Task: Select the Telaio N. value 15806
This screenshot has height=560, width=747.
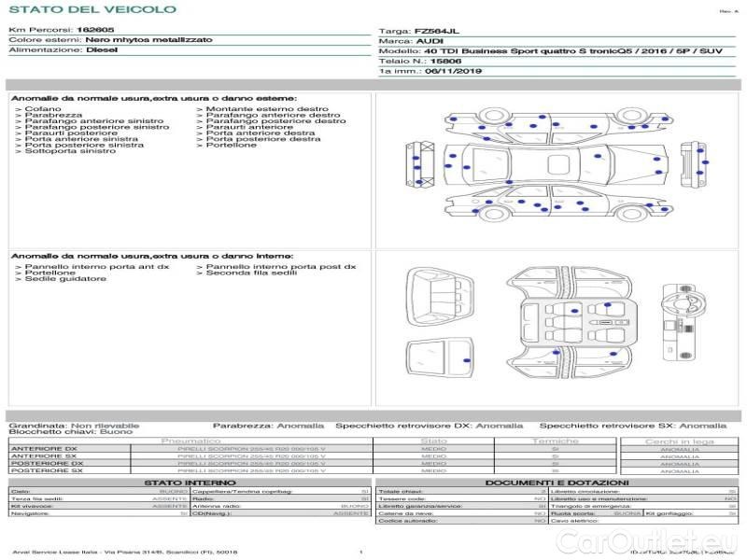Action: point(445,61)
